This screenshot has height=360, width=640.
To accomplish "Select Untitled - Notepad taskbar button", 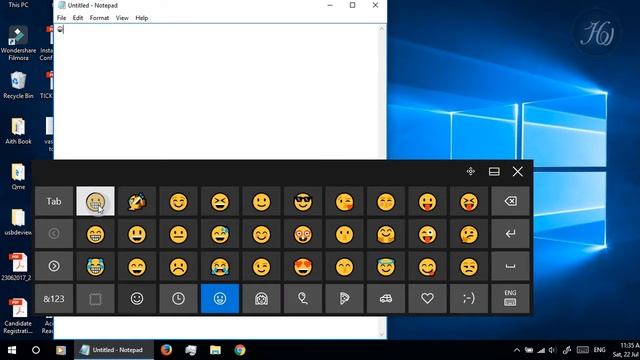I will click(114, 350).
